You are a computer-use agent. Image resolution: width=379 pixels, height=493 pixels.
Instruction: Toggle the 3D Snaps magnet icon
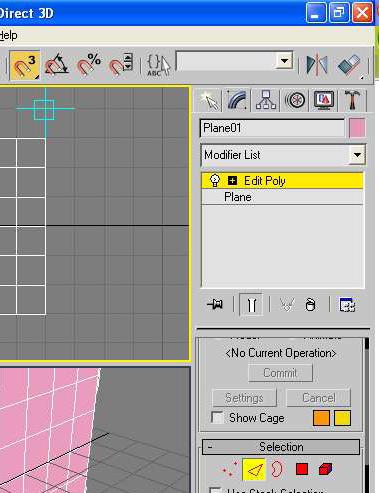tap(25, 65)
